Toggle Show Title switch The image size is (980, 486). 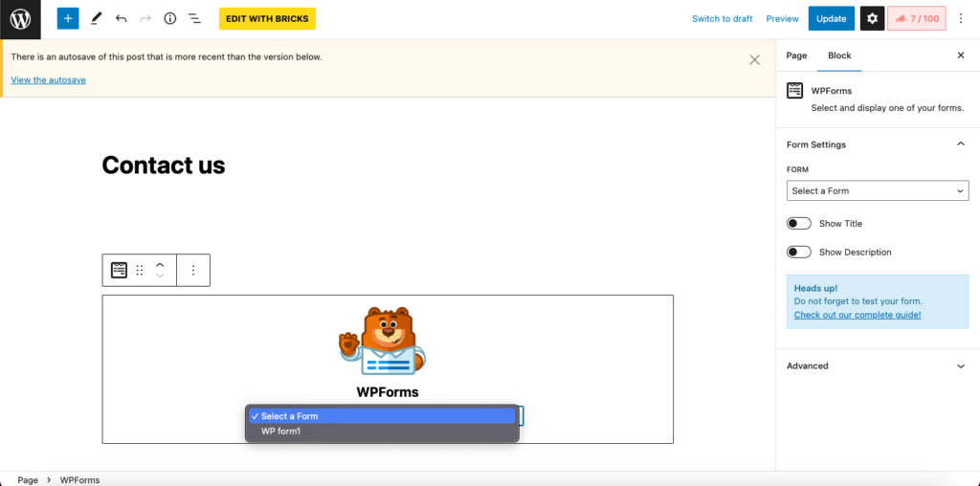coord(799,224)
